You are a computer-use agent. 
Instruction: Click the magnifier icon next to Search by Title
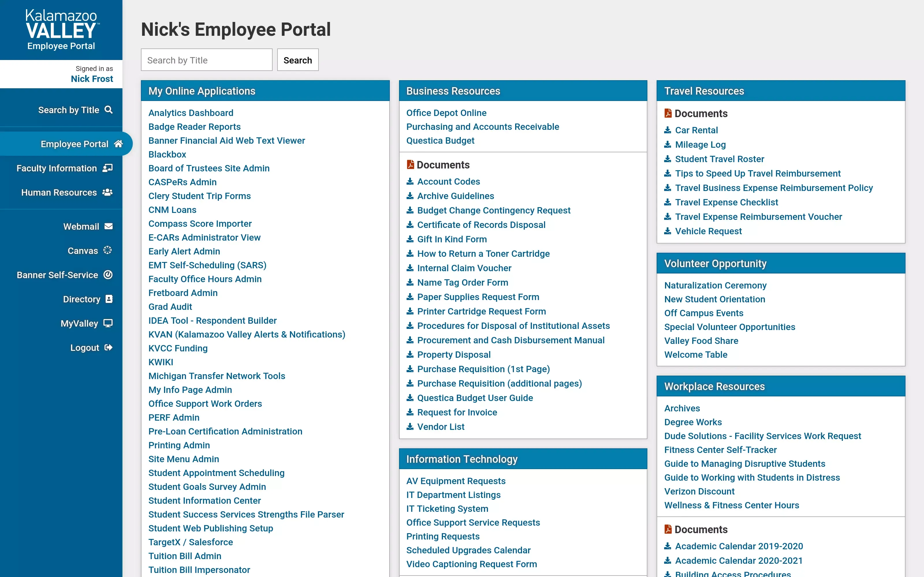(109, 110)
